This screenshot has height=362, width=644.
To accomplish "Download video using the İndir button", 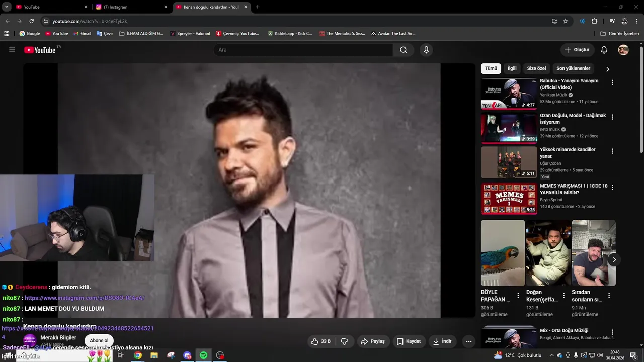I will (x=443, y=341).
